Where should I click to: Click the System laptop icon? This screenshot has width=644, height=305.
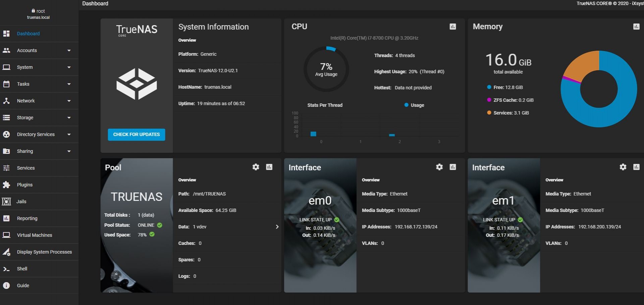pos(6,67)
